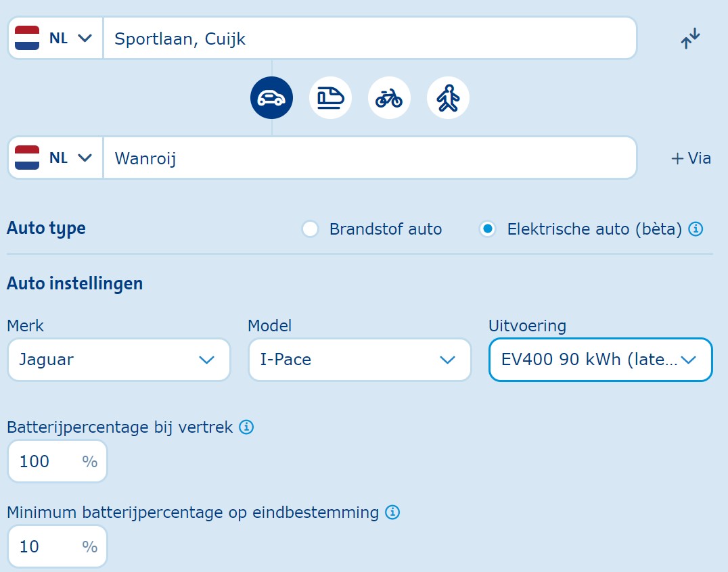Click info icon next to Elektrische auto
The height and width of the screenshot is (572, 728).
coord(696,229)
